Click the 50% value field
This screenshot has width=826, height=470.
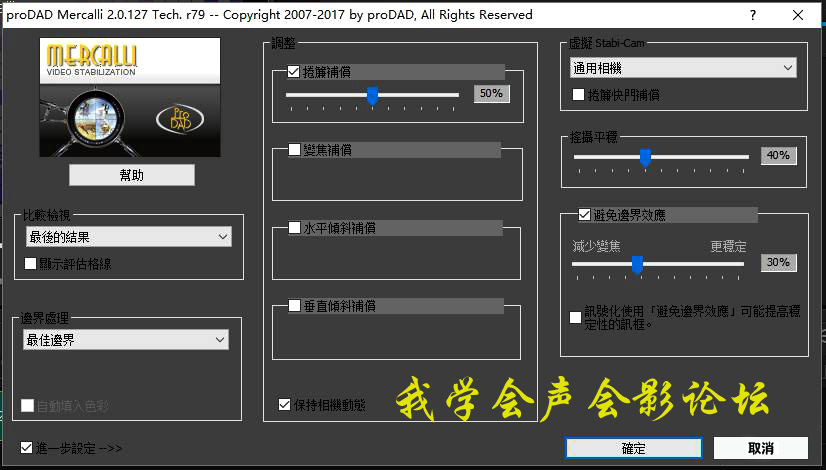click(x=491, y=93)
